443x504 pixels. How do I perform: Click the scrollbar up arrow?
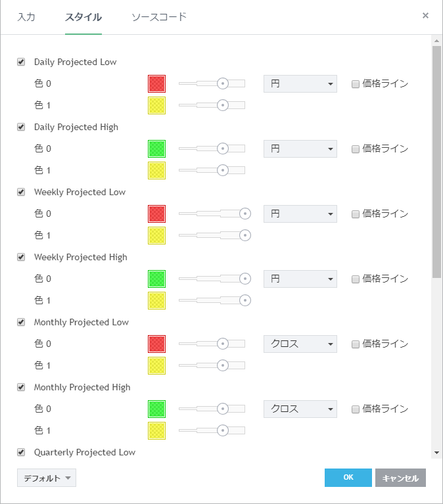point(436,41)
